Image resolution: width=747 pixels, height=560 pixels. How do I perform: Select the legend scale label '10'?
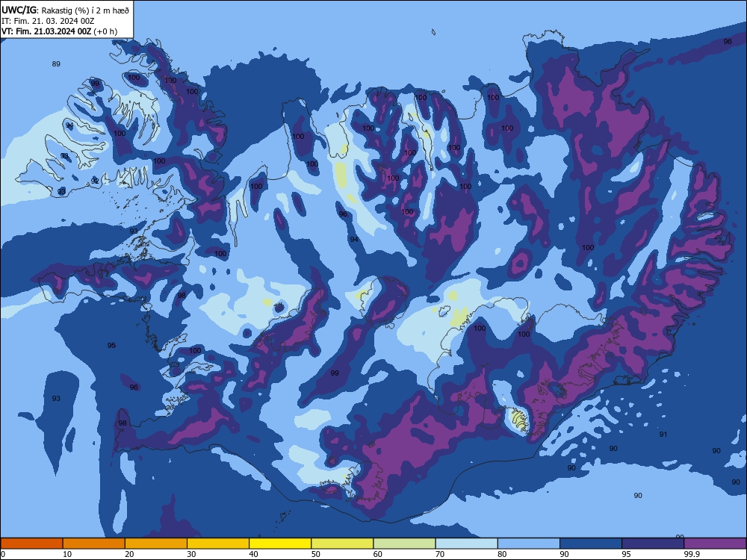[67, 554]
